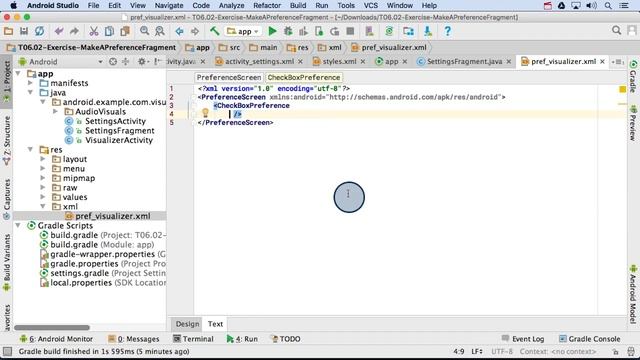640x360 pixels.
Task: Open the Gradle side panel
Action: pyautogui.click(x=633, y=77)
